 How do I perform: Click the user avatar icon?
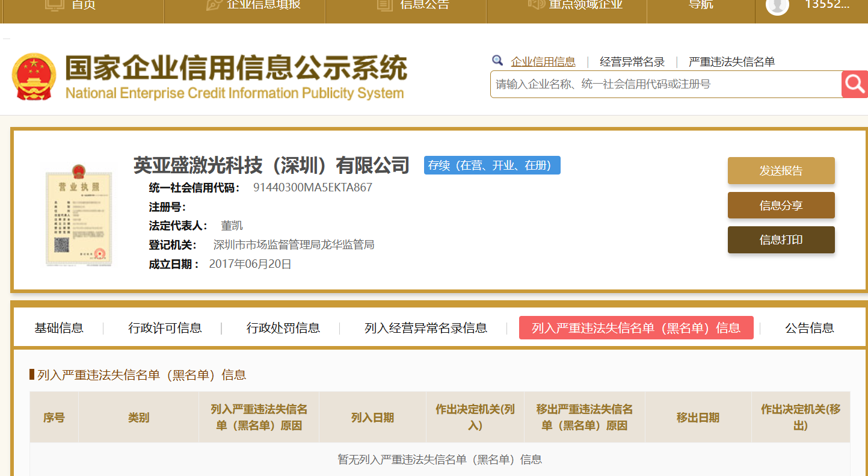click(777, 5)
